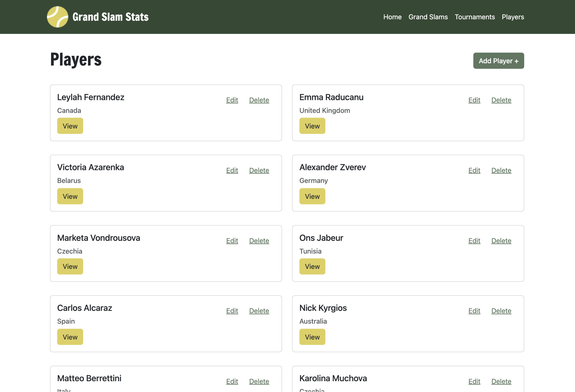Screen dimensions: 575x392
Task: Edit Leylah Fernandez's entry
Action: [x=232, y=100]
